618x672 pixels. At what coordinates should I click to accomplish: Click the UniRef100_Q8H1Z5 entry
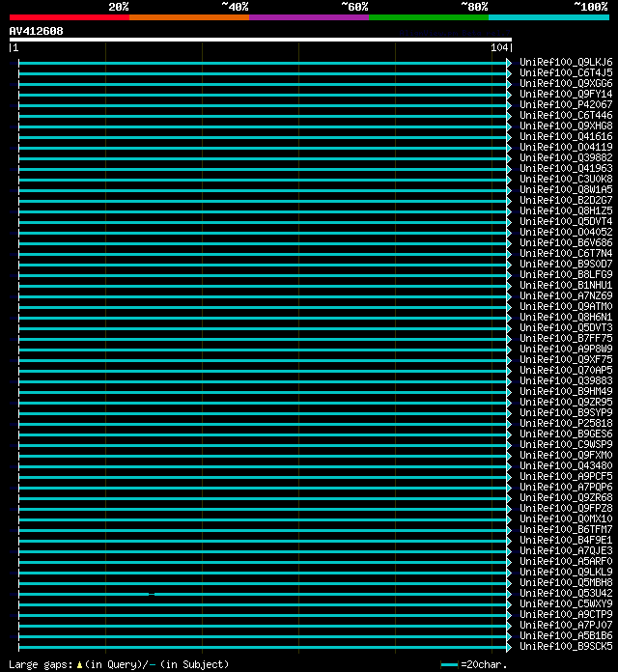[x=566, y=210]
